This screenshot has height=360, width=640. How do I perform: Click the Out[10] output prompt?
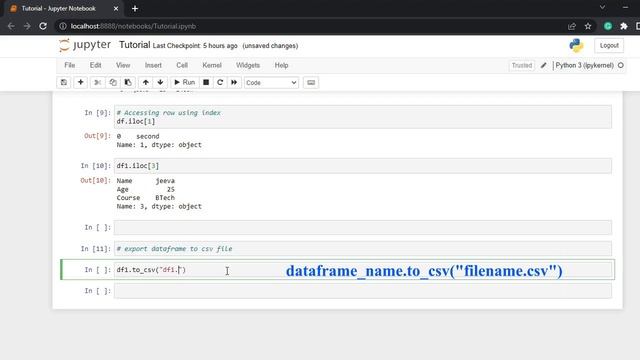[x=95, y=180]
